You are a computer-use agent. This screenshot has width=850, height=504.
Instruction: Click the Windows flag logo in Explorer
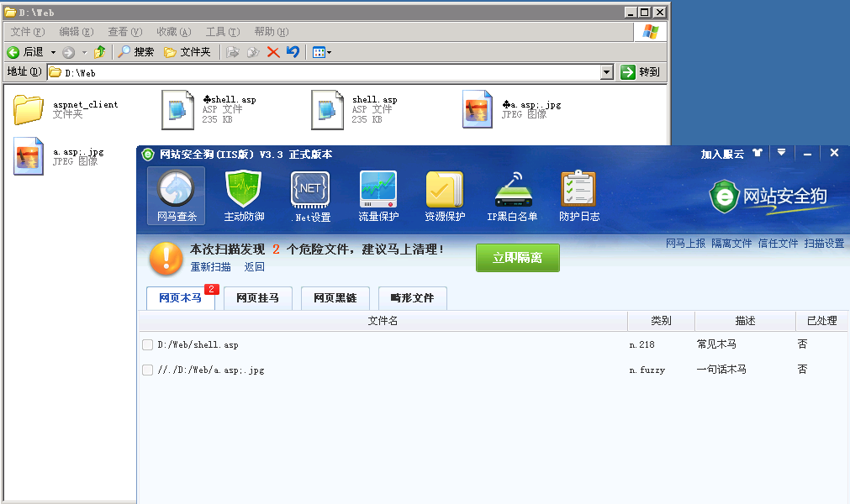650,32
